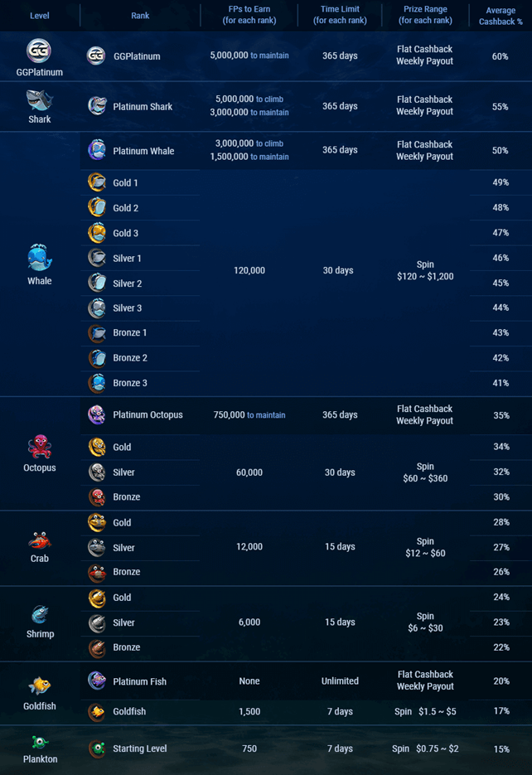Click the Octopus level icon
Screen dimensions: 532x775
[40, 447]
